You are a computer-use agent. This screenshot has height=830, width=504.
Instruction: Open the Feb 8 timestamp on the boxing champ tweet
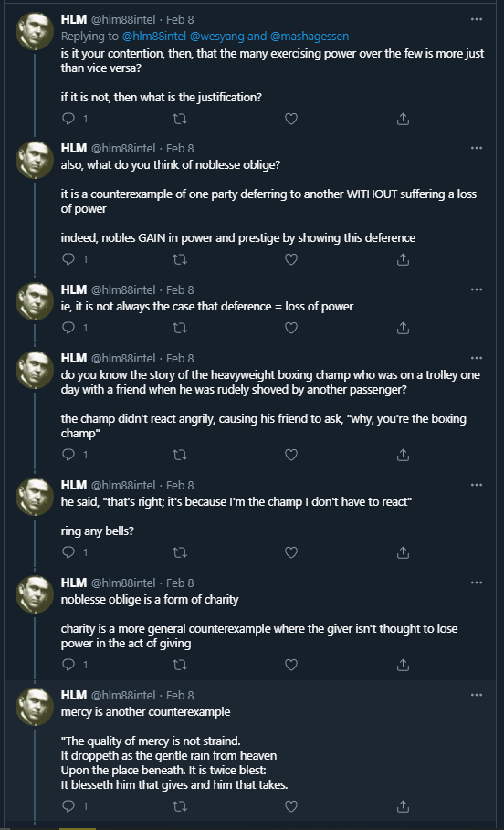pos(180,358)
